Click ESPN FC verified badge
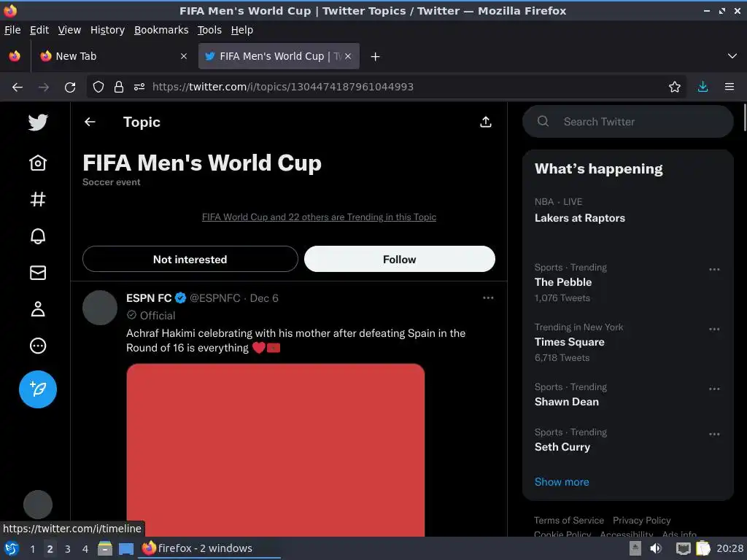The image size is (747, 560). click(x=181, y=298)
